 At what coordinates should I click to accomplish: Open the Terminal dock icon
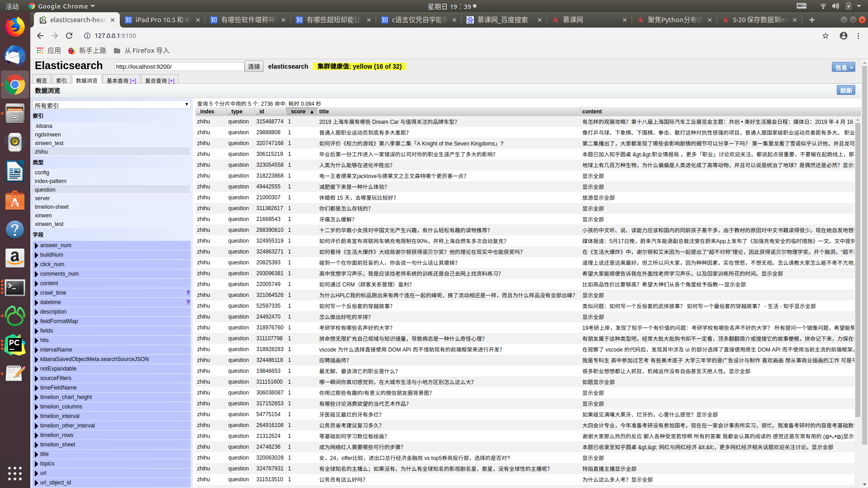14,288
